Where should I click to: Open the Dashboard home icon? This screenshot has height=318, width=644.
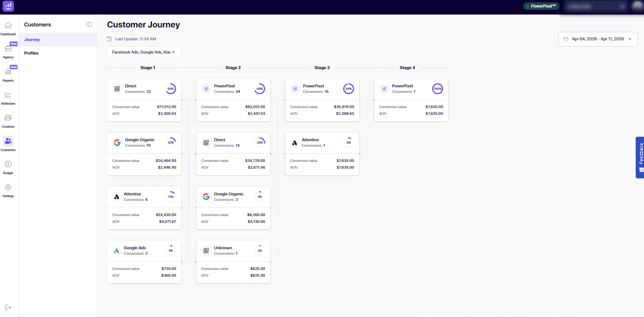[x=8, y=25]
